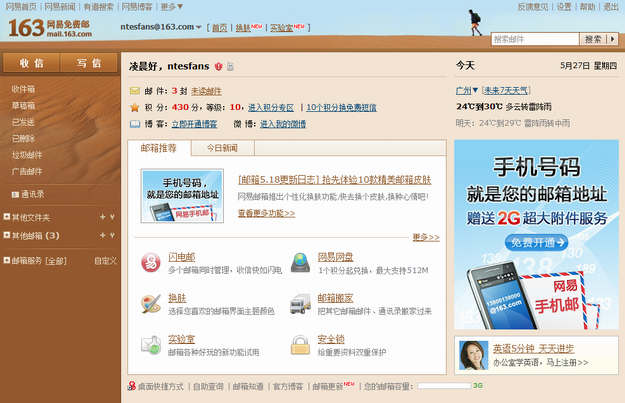The image size is (625, 403).
Task: Click the plus icon beside 其他邮箱
Action: point(102,235)
